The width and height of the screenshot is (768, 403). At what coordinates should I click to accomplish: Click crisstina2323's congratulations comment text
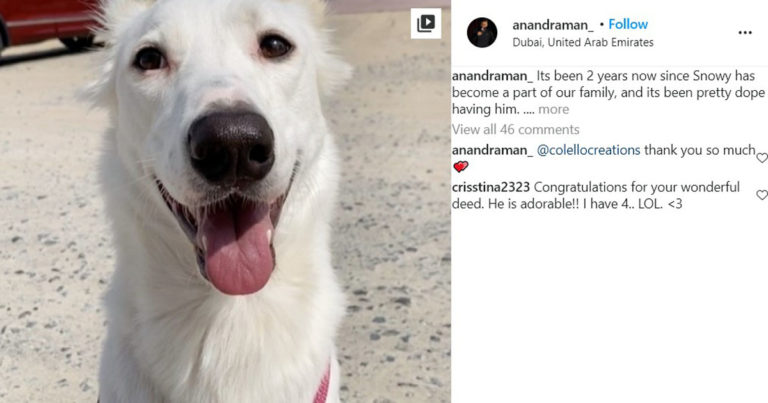click(596, 195)
